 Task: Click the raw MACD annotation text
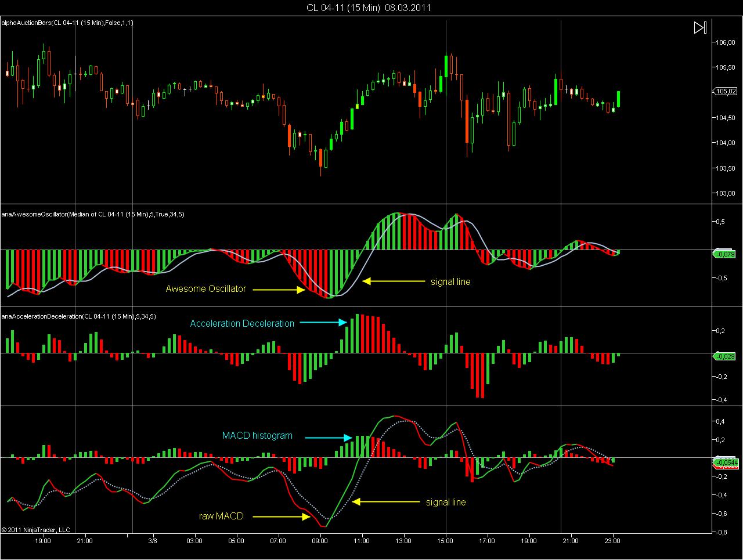221,516
